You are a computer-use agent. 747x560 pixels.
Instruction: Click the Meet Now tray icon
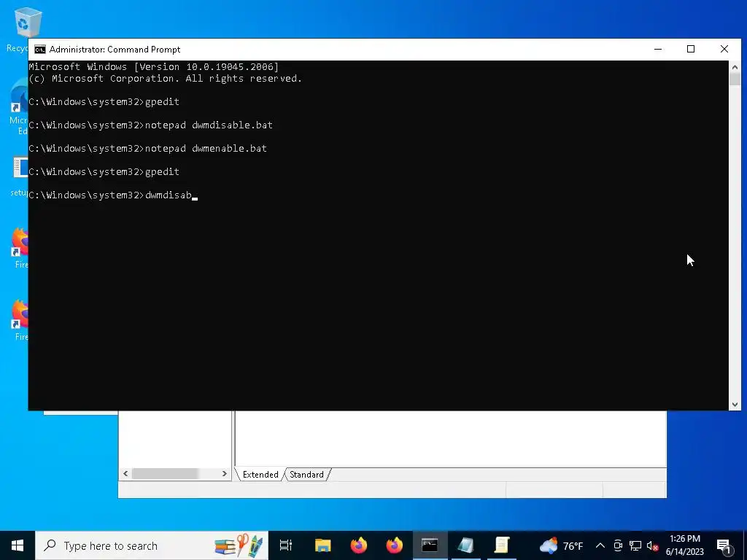pos(618,545)
